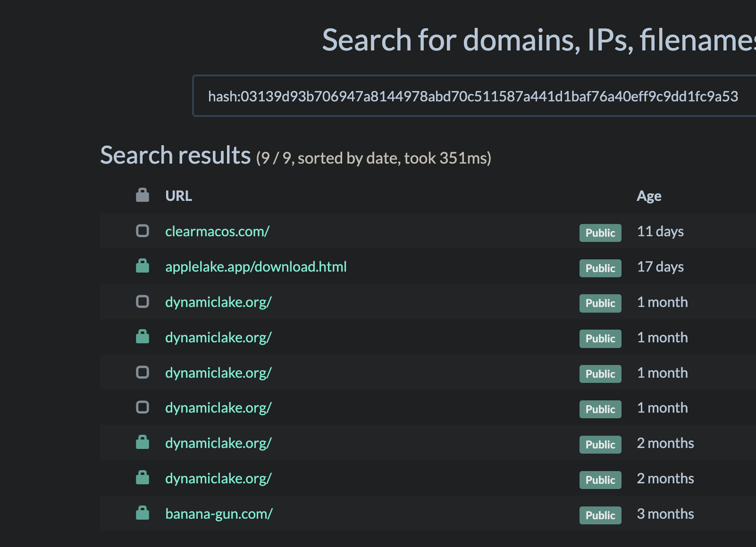Click the padlock icon in the table header
This screenshot has width=756, height=547.
pyautogui.click(x=142, y=195)
